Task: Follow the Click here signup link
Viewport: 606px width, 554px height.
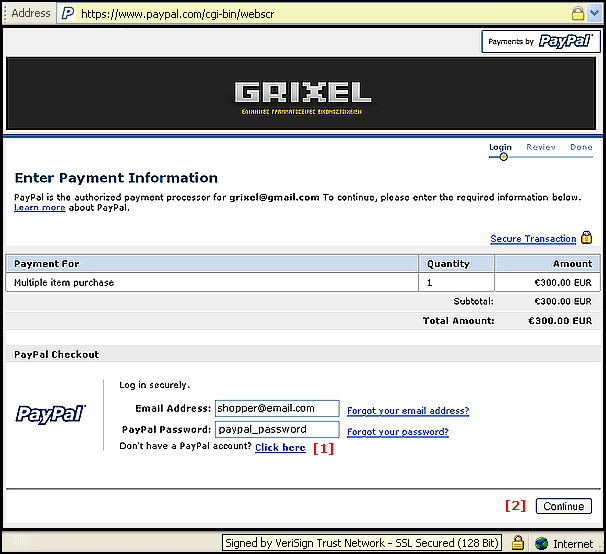Action: [280, 448]
